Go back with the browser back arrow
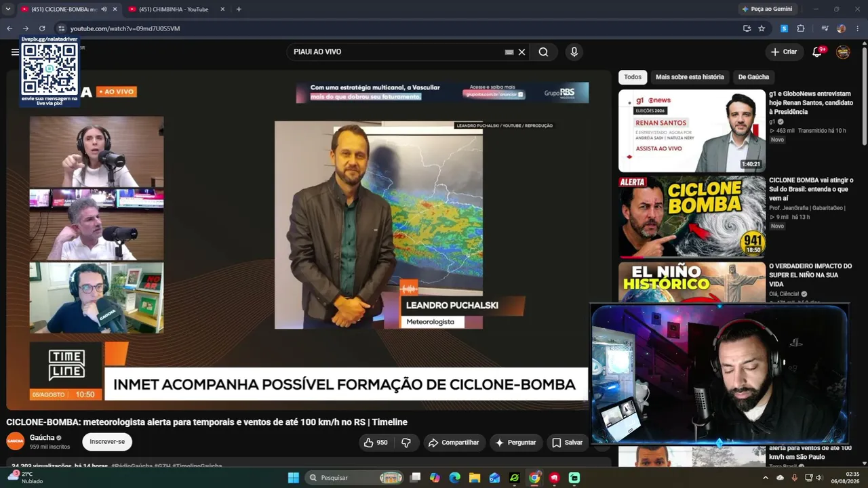This screenshot has height=488, width=868. point(9,28)
